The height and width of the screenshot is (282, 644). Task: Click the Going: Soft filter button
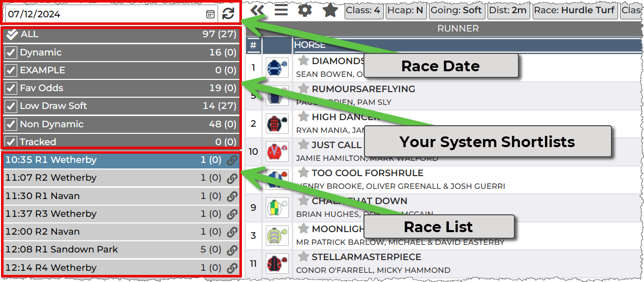pyautogui.click(x=456, y=10)
